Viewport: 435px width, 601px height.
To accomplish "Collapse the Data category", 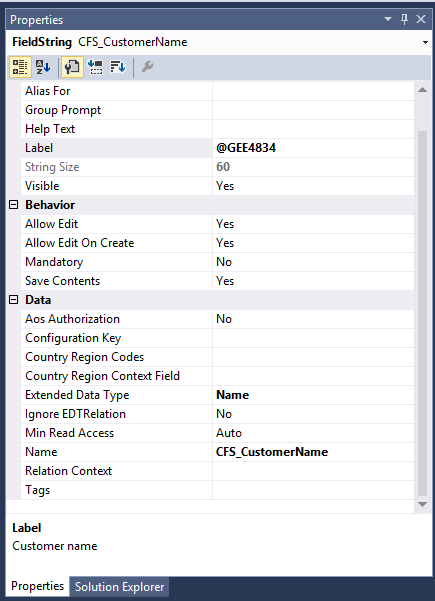I will (x=13, y=300).
